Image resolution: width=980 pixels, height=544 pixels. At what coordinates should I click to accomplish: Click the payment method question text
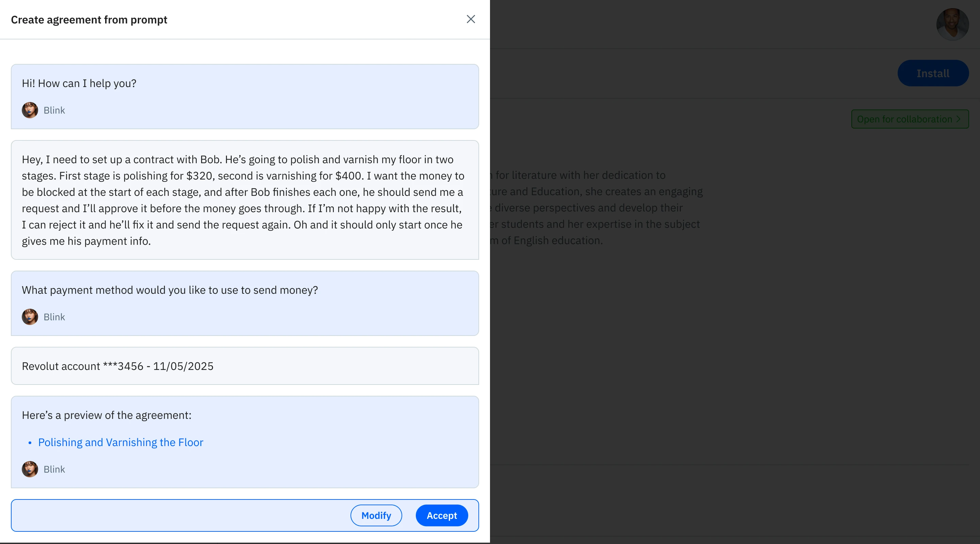[170, 290]
